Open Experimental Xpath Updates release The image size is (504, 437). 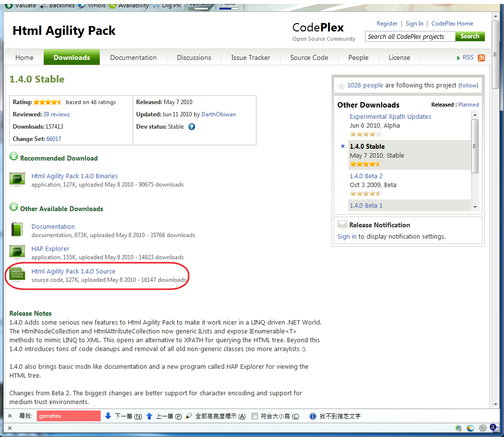click(x=391, y=117)
